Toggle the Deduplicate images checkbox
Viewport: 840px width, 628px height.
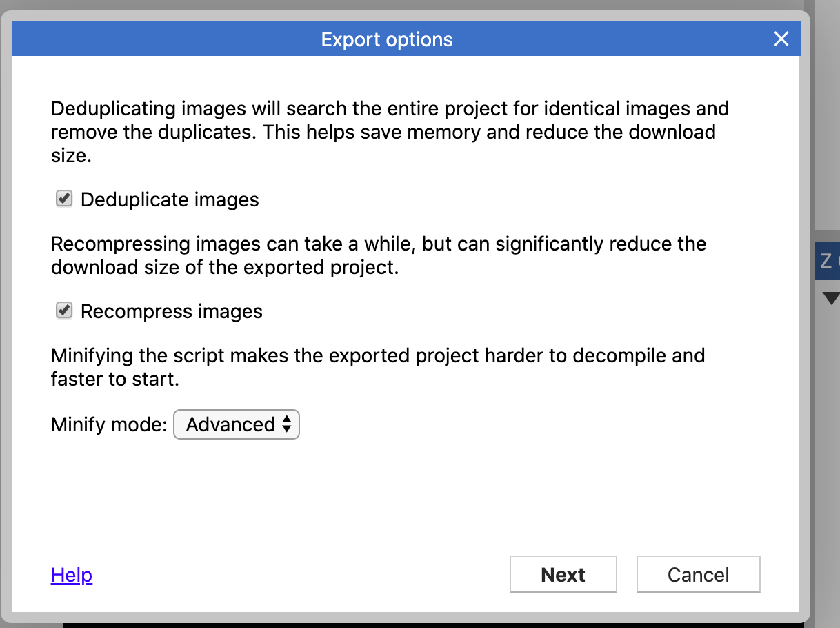64,199
